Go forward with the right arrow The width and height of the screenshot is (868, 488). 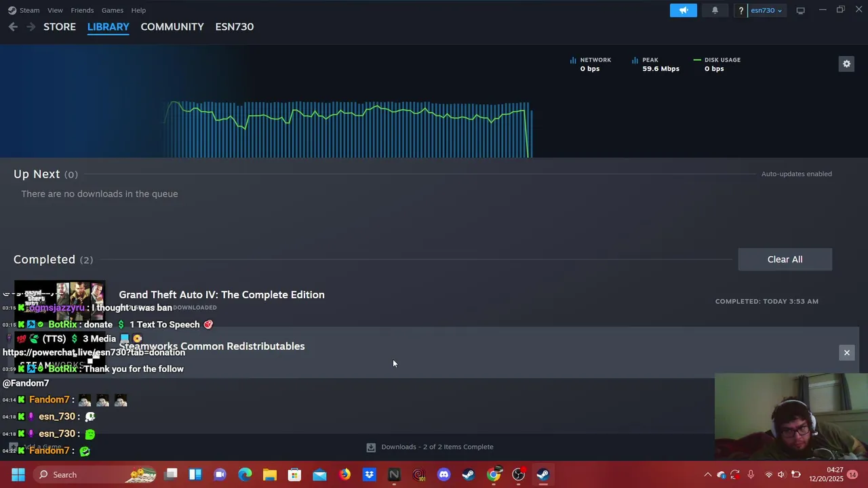pyautogui.click(x=31, y=26)
